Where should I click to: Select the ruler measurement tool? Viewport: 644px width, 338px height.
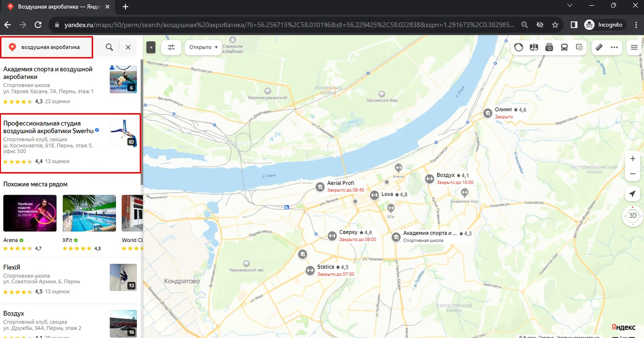coord(599,47)
